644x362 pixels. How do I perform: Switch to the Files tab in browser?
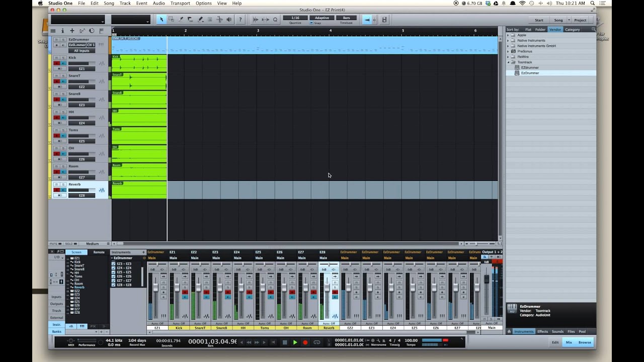[x=571, y=331]
